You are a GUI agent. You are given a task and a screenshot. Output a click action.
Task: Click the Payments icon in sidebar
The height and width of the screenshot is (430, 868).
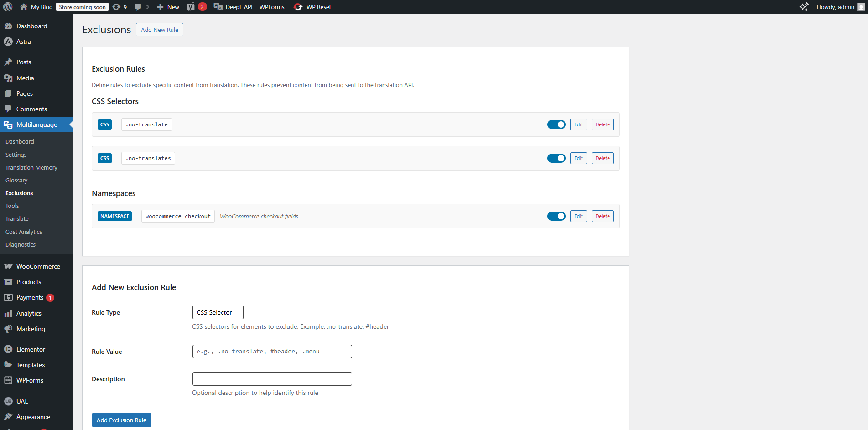[8, 297]
